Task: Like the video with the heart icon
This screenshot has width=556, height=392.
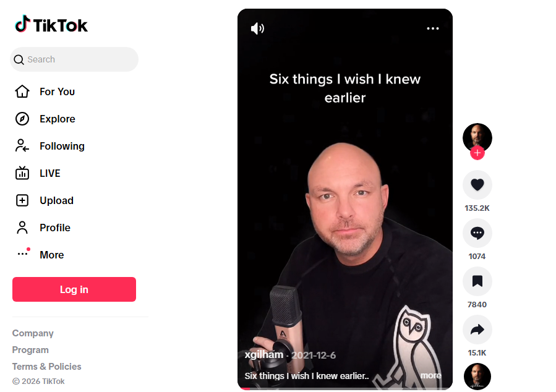Action: coord(477,185)
